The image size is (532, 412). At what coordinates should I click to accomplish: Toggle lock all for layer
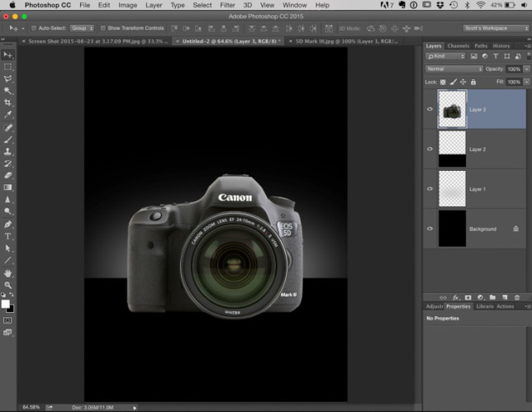pos(473,82)
